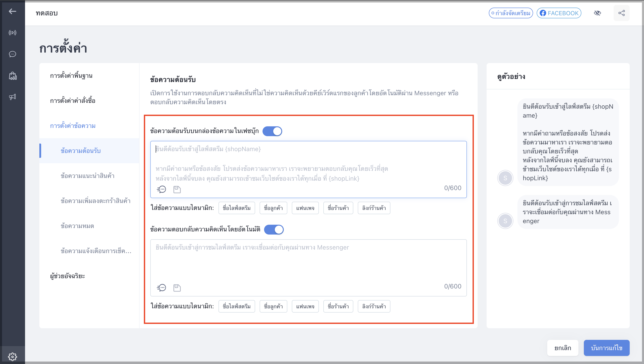This screenshot has width=644, height=364.
Task: Click ยกเลิก button
Action: 563,348
